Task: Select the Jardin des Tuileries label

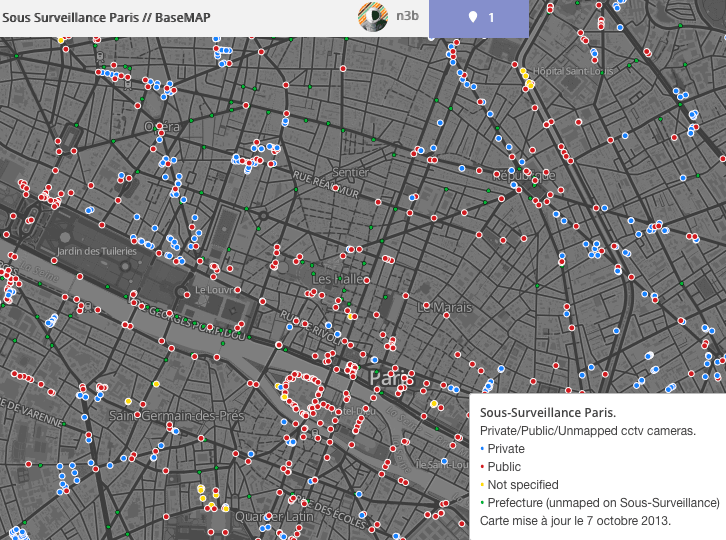Action: pyautogui.click(x=97, y=251)
